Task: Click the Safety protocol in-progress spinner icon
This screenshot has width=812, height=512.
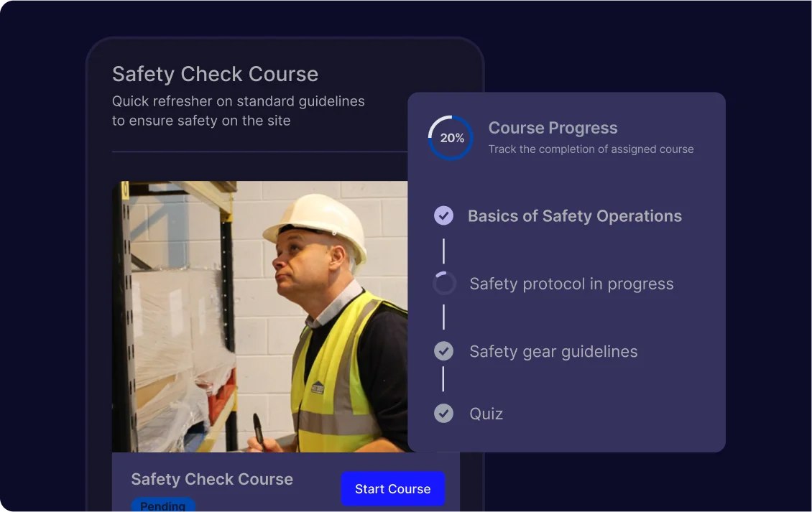Action: 444,283
